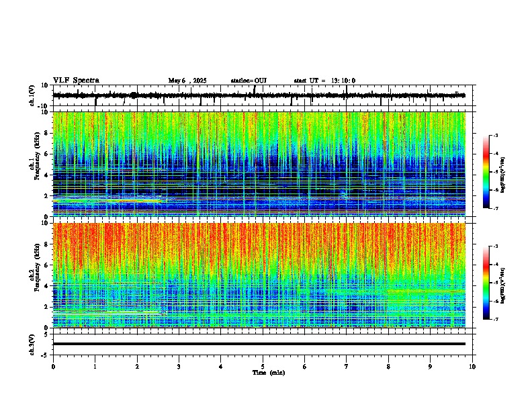Image resolution: width=532 pixels, height=411 pixels.
Task: Click the ch.1 spectrogram colorbar
Action: 486,172
